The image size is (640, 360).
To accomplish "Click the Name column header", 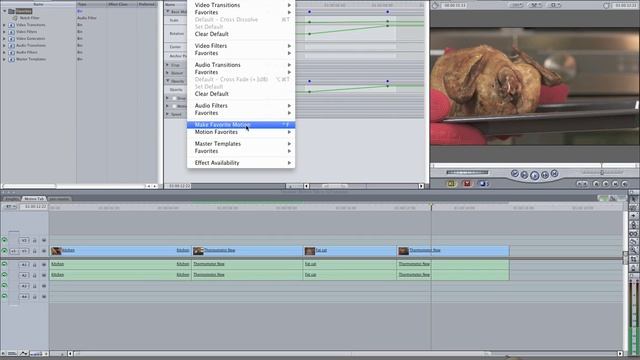I will tap(38, 4).
